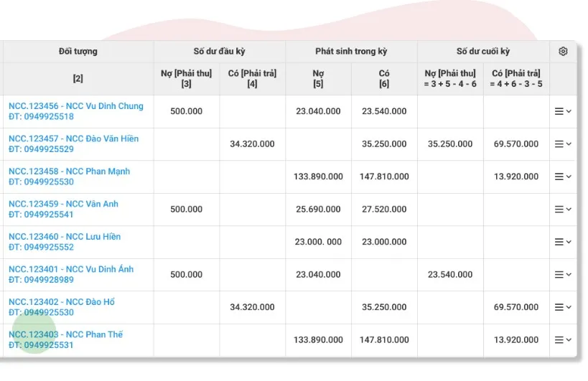Click the Số dư đầu kỳ header
This screenshot has height=381, width=588.
pyautogui.click(x=219, y=52)
